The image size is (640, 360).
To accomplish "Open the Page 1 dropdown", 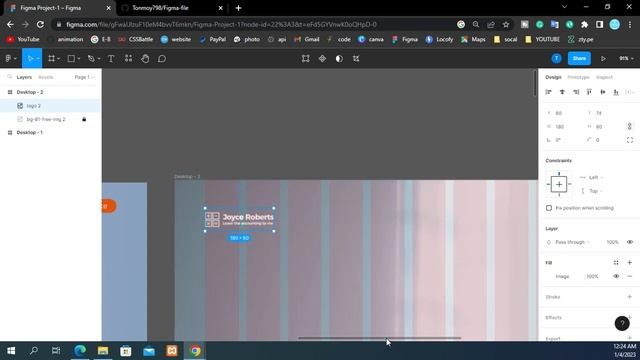I will point(84,77).
